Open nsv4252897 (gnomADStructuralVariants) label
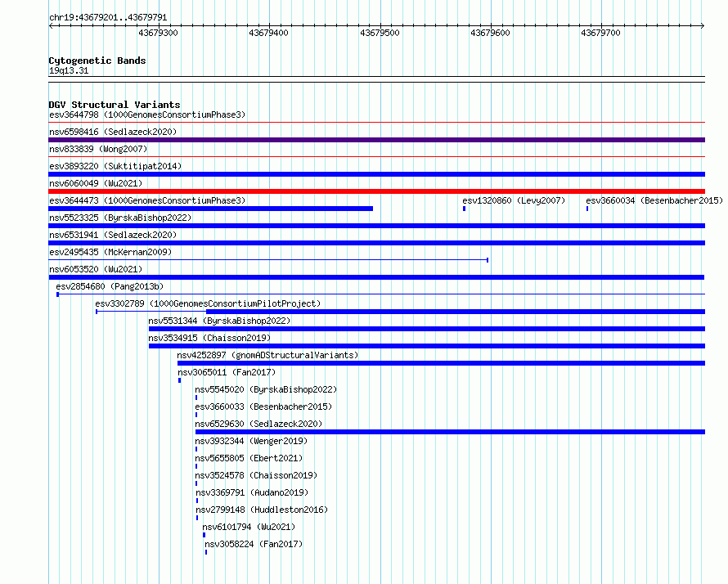728x584 pixels. click(x=267, y=355)
